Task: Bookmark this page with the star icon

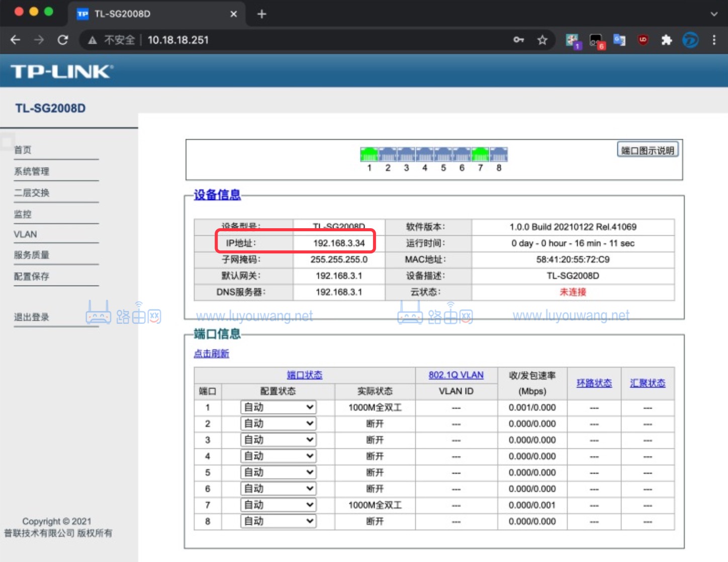Action: point(542,40)
